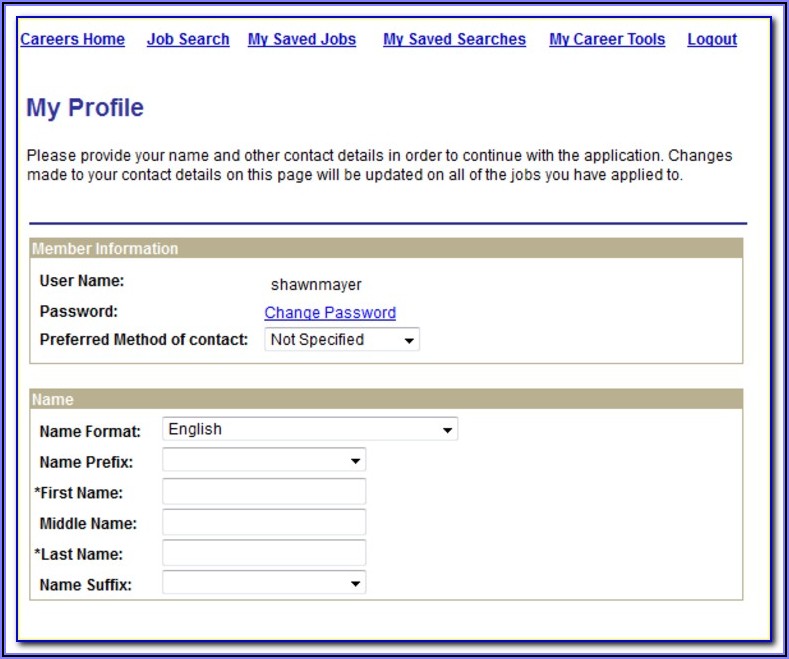Go to the Job Search page
Image resolution: width=789 pixels, height=659 pixels.
(x=188, y=39)
